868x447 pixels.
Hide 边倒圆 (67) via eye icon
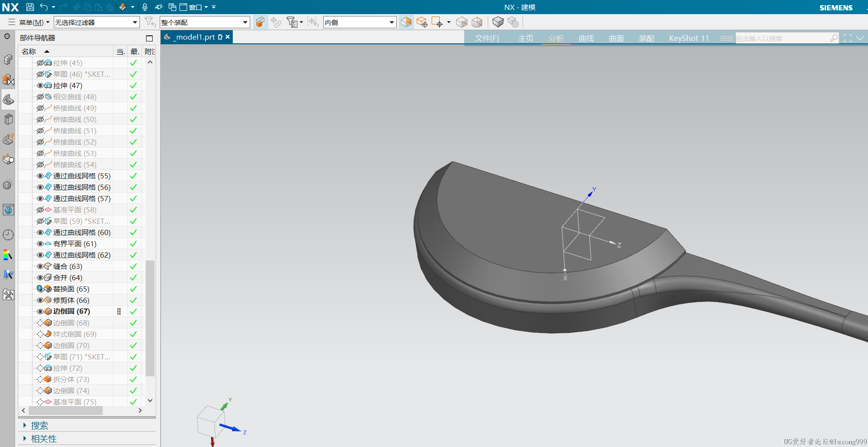tap(40, 312)
